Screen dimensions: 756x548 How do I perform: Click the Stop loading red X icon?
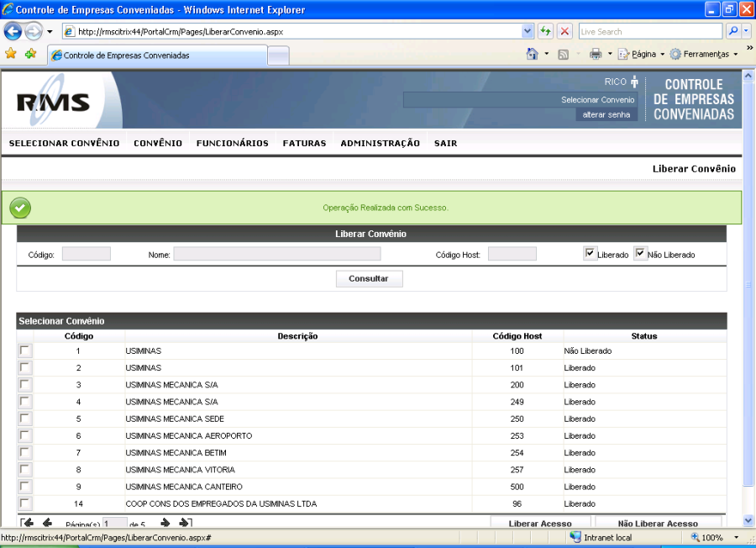[x=564, y=31]
